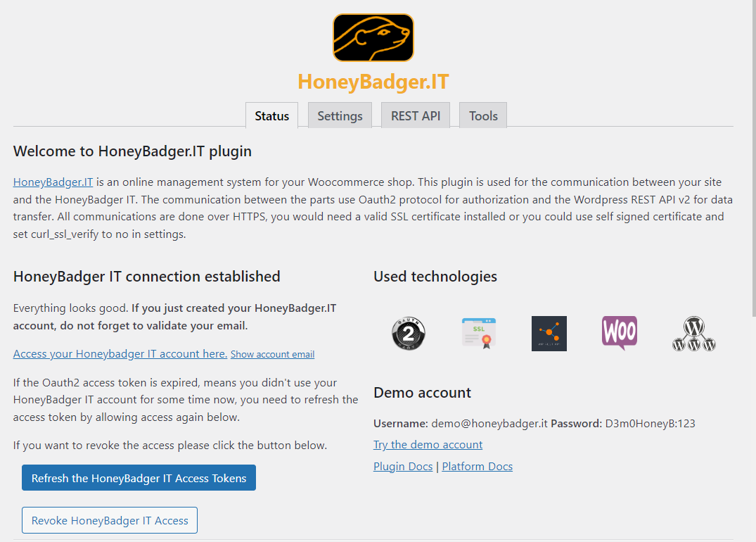The height and width of the screenshot is (542, 756).
Task: Click the SSL certificate icon
Action: 479,334
